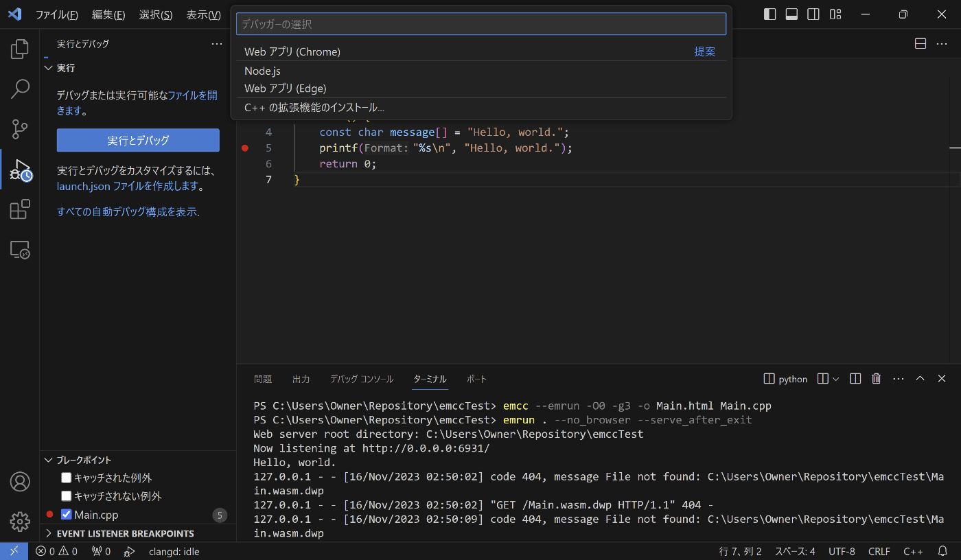Open the Remote Explorer icon
The height and width of the screenshot is (560, 961).
click(20, 250)
